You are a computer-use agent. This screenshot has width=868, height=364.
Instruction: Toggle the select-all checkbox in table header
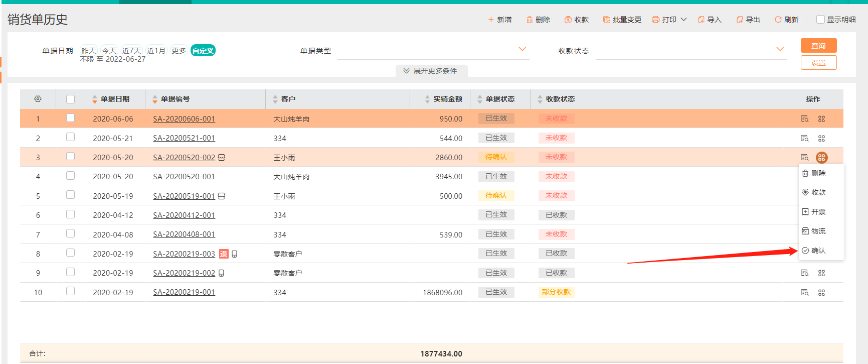pos(71,99)
